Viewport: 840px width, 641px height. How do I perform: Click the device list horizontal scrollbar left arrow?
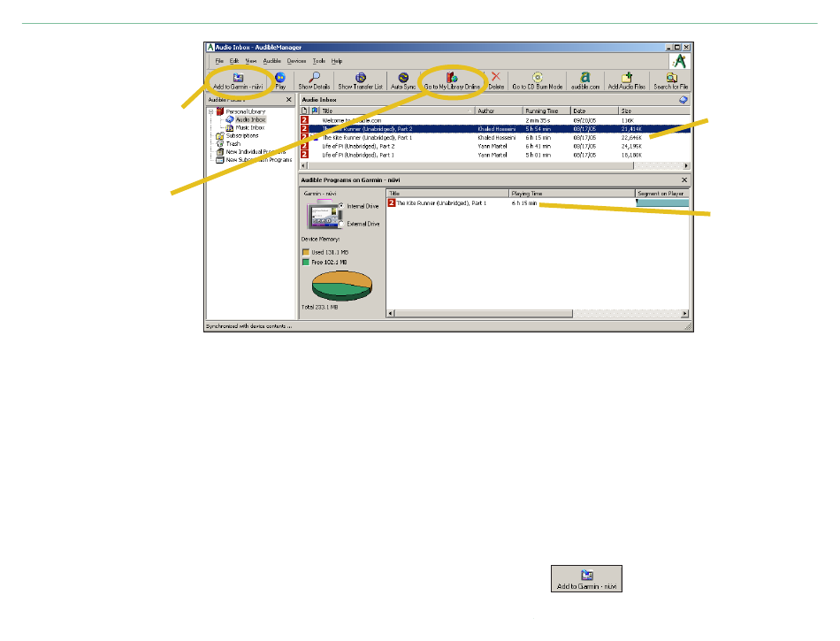coord(391,313)
